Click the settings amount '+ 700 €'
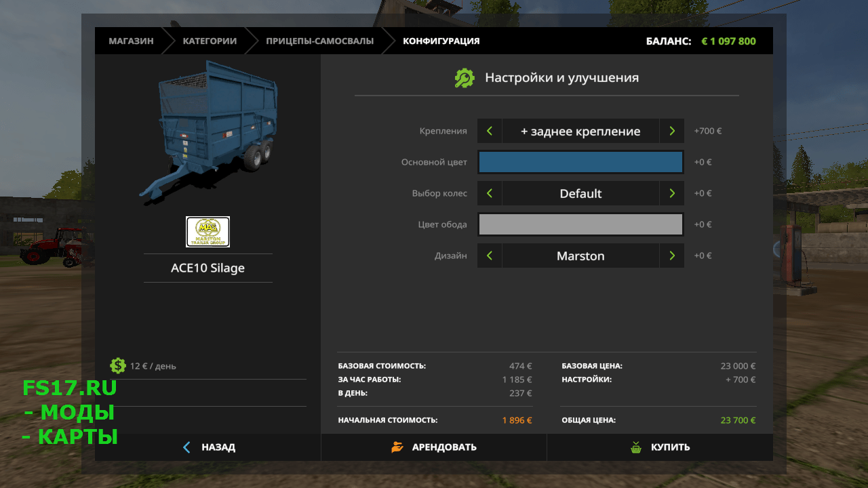Image resolution: width=868 pixels, height=488 pixels. 741,380
